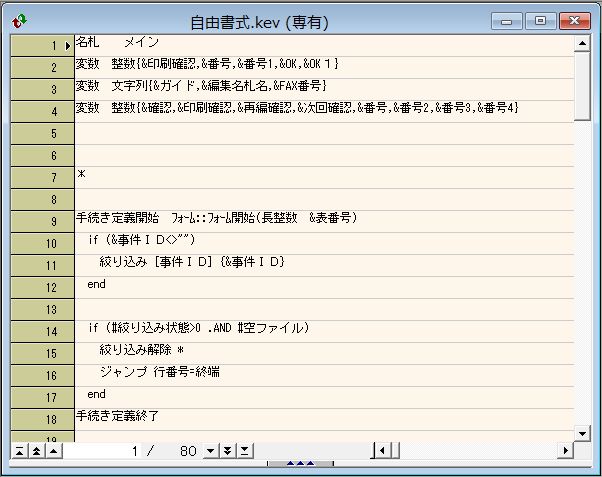This screenshot has height=477, width=602.
Task: Select row header number 14
Action: coord(42,331)
